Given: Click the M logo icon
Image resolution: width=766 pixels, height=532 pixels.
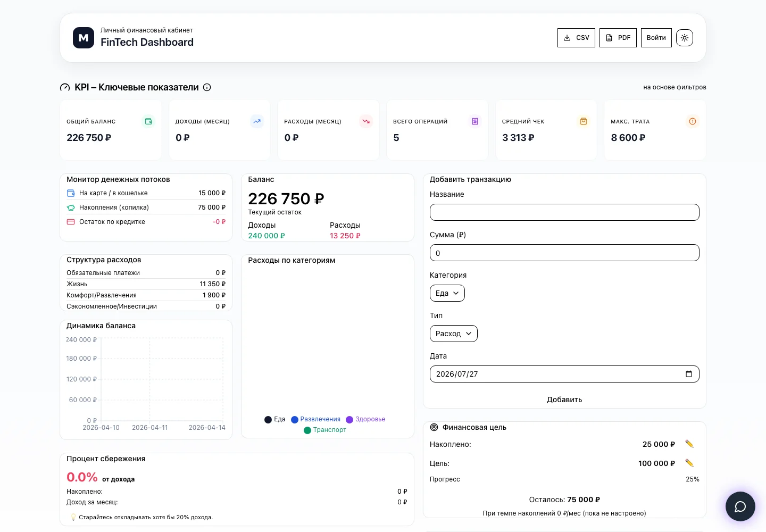Looking at the screenshot, I should tap(84, 38).
